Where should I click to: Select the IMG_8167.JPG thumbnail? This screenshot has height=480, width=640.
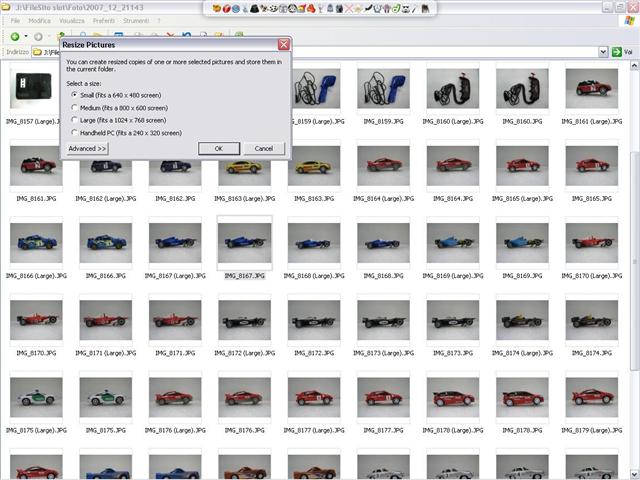coord(244,243)
